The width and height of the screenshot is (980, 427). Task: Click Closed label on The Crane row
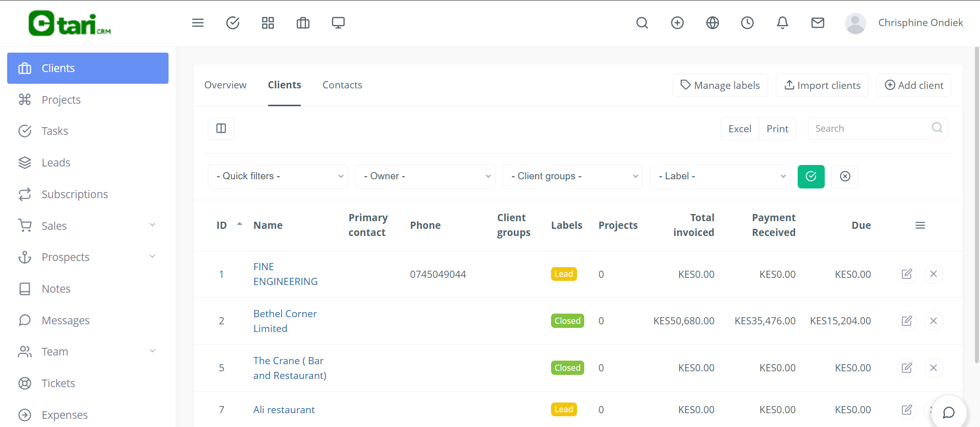click(567, 368)
